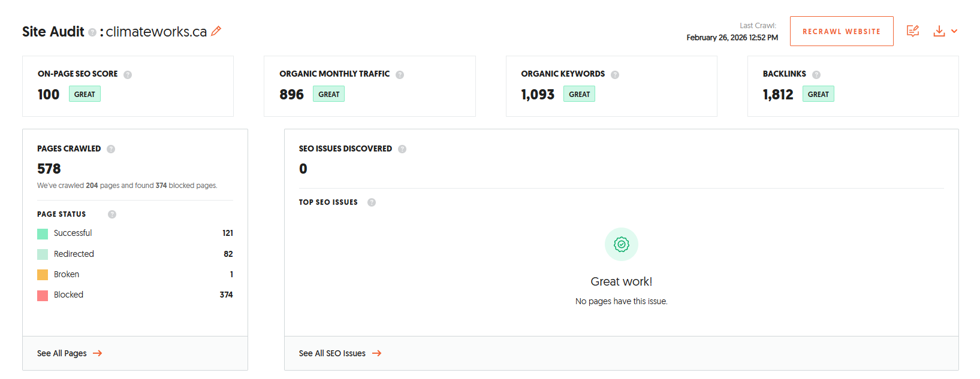This screenshot has width=980, height=379.
Task: Click help icon for Organic Monthly Traffic
Action: coord(400,75)
